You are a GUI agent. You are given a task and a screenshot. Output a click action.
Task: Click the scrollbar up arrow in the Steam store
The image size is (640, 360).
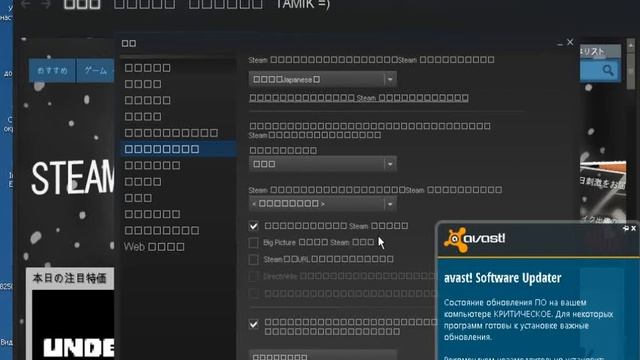pyautogui.click(x=631, y=45)
